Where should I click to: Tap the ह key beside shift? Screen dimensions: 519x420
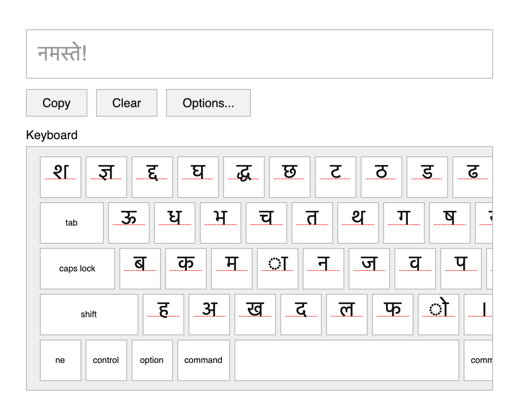point(163,315)
